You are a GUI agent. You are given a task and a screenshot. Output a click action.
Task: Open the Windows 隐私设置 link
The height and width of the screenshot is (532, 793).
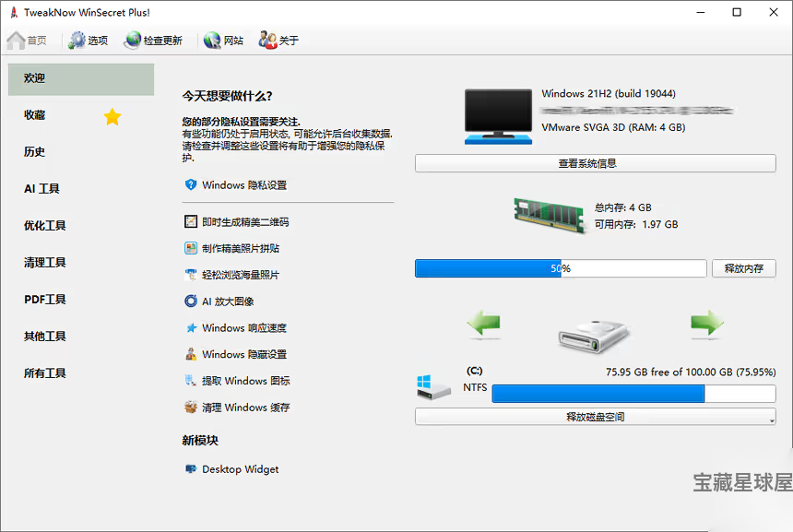(x=244, y=185)
